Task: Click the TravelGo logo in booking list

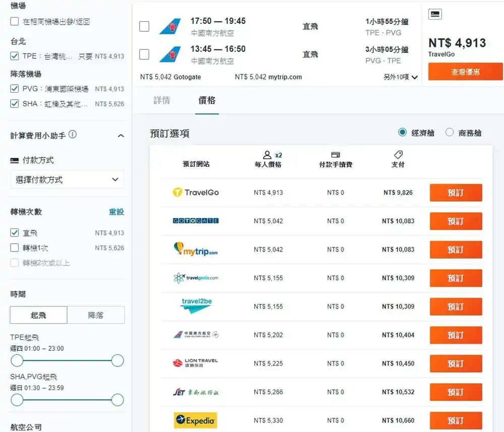Action: coord(196,193)
